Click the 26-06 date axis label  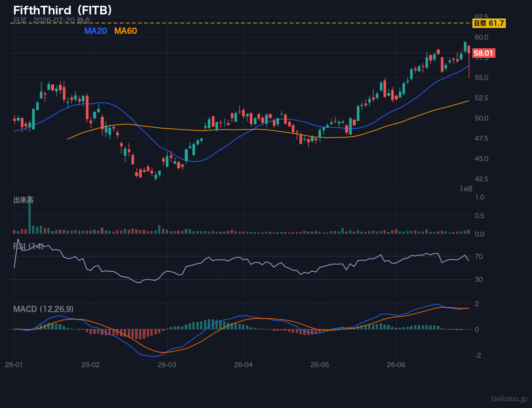tap(396, 365)
